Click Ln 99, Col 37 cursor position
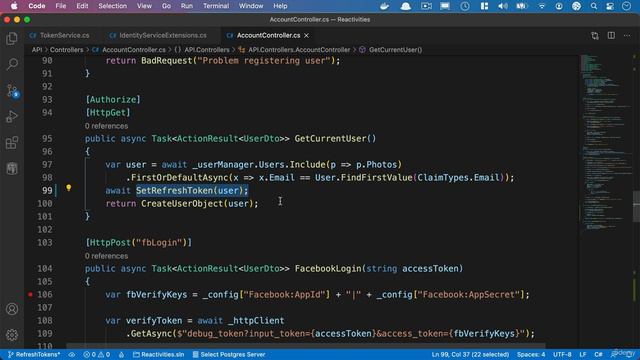The height and width of the screenshot is (360, 640). (x=470, y=354)
